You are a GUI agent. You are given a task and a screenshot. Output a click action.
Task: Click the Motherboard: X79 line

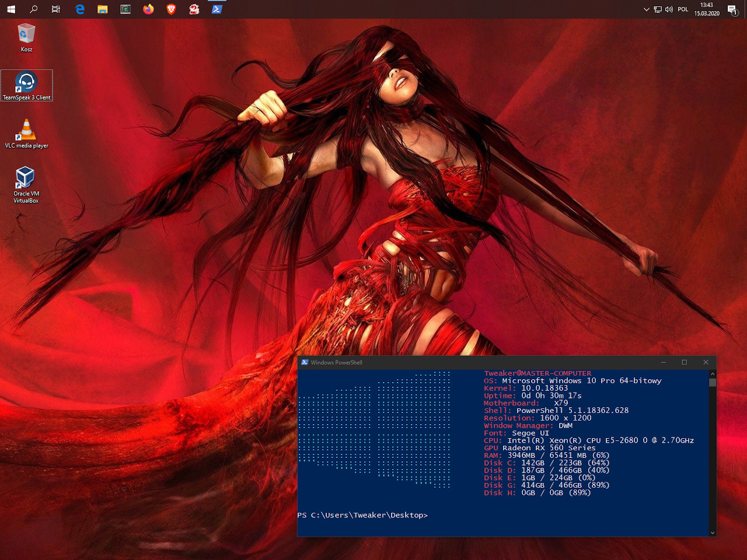tap(526, 403)
